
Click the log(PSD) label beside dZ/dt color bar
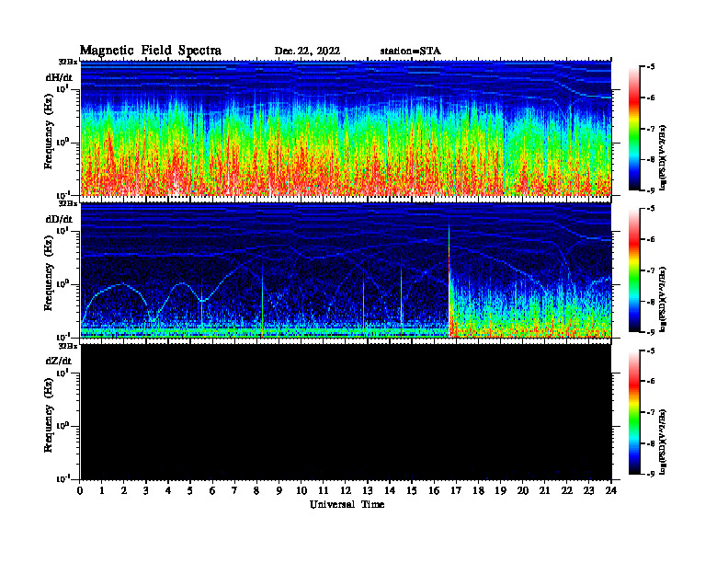[x=664, y=442]
